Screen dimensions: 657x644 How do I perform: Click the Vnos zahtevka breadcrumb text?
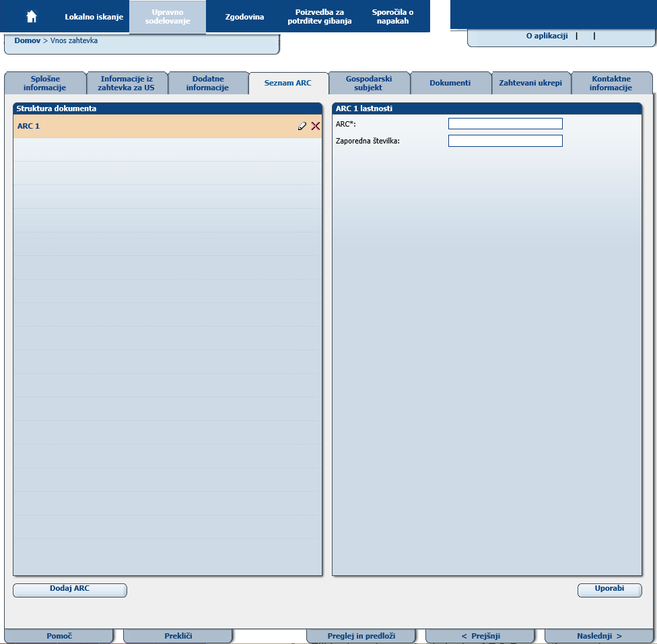[74, 40]
